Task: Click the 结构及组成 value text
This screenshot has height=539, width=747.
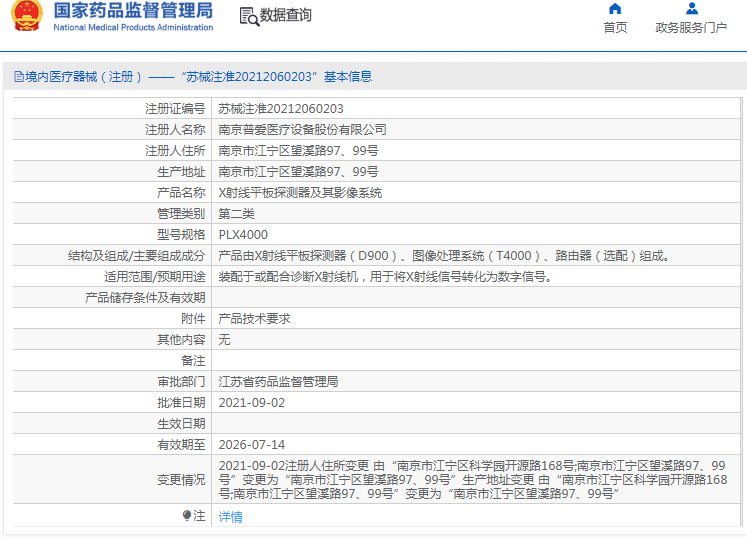Action: (444, 256)
